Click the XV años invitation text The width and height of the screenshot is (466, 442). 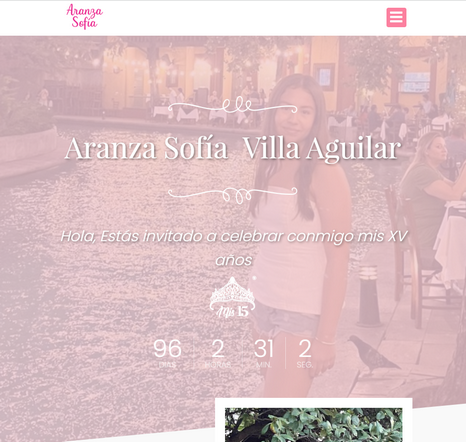pyautogui.click(x=233, y=248)
